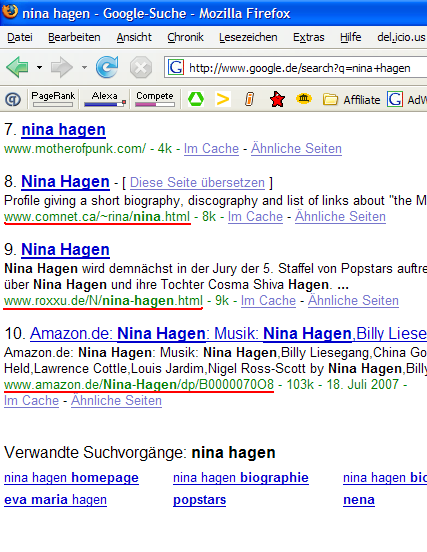Open Im Cache for motherofpunk.com
Screen dimensions: 427x552
coord(211,149)
